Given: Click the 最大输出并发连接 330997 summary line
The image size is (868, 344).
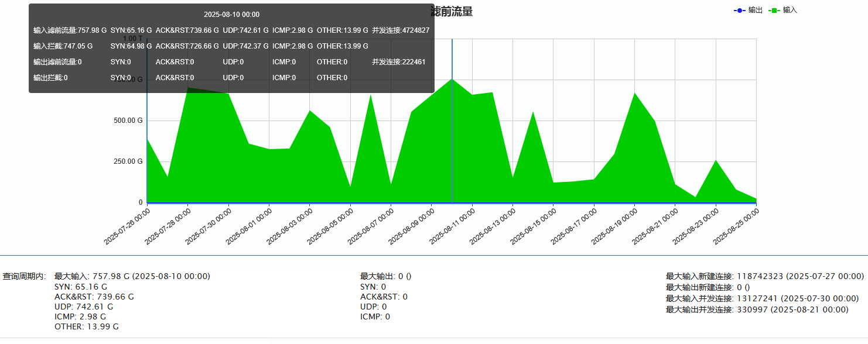Looking at the screenshot, I should tap(757, 309).
